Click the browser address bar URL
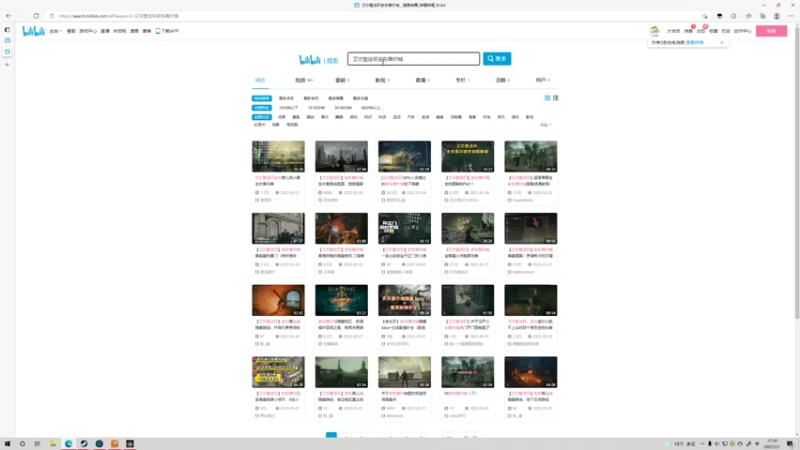 pos(118,16)
